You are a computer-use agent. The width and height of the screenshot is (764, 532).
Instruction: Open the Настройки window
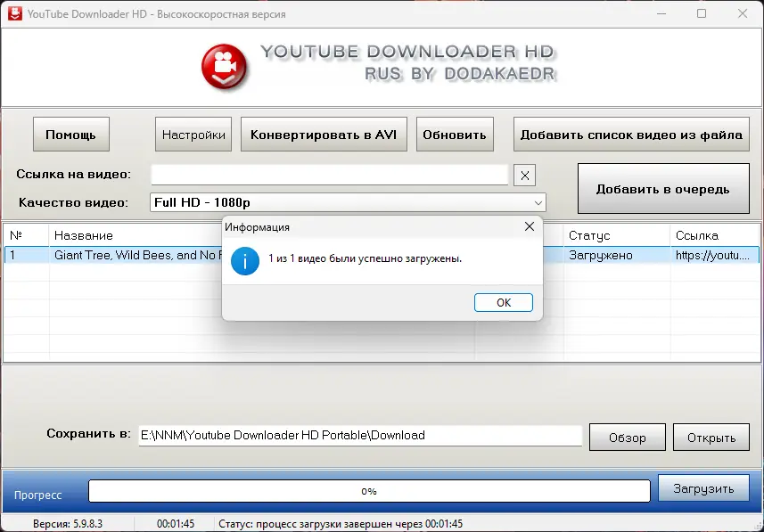coord(193,134)
